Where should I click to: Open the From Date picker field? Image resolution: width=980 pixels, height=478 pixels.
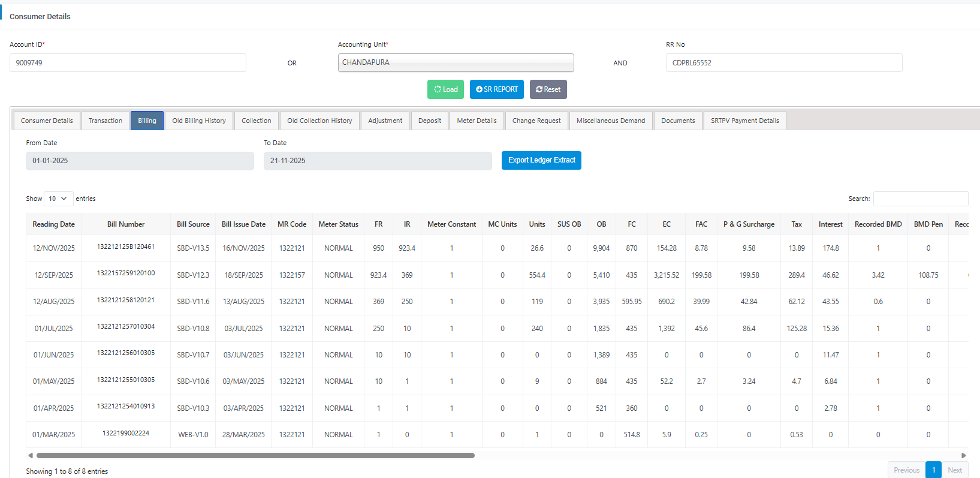coord(140,161)
